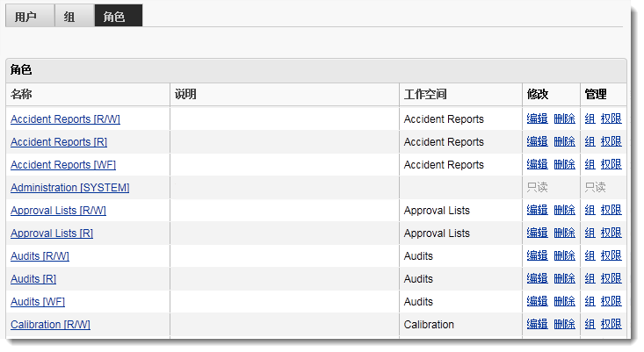This screenshot has width=644, height=352.
Task: Click 权限 for Accident Reports [WF]
Action: click(611, 165)
